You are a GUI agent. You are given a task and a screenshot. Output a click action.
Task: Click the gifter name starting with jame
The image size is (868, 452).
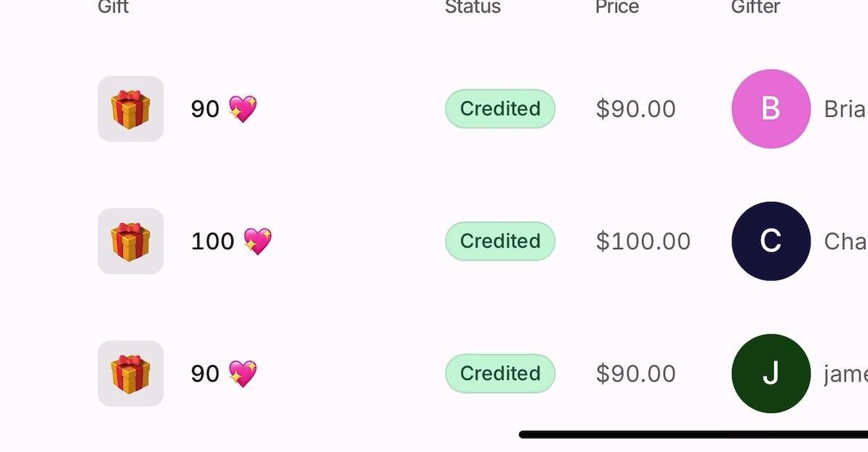tap(845, 374)
